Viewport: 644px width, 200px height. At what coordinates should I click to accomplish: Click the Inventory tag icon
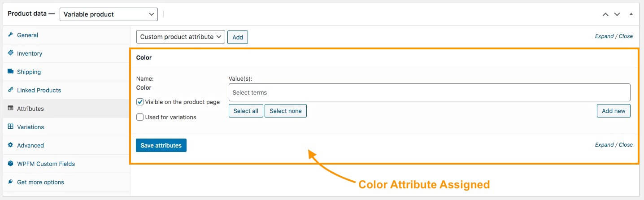[x=11, y=53]
